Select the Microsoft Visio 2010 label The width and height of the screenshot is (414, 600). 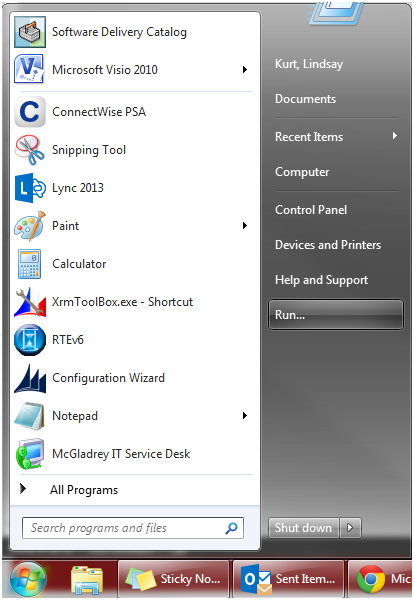(104, 70)
